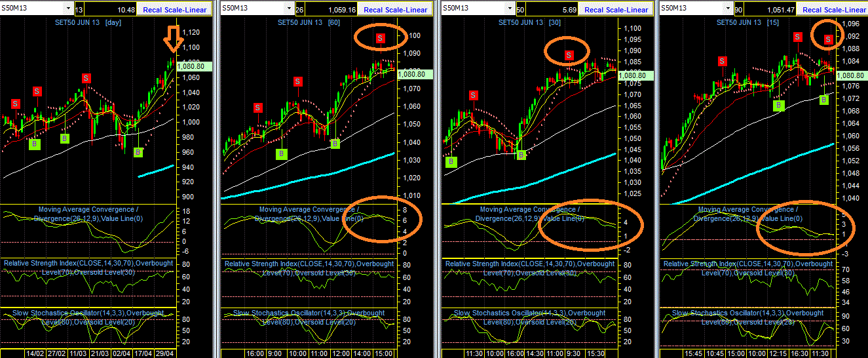The height and width of the screenshot is (358, 868).
Task: Select the MACD indicator label in 60-minute chart
Action: 308,214
